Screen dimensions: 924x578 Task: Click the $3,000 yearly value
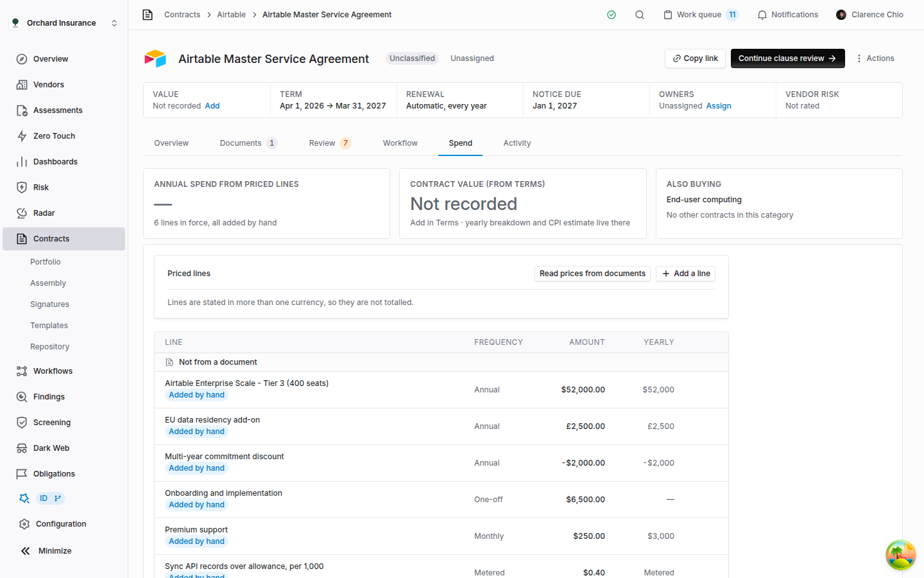[661, 536]
